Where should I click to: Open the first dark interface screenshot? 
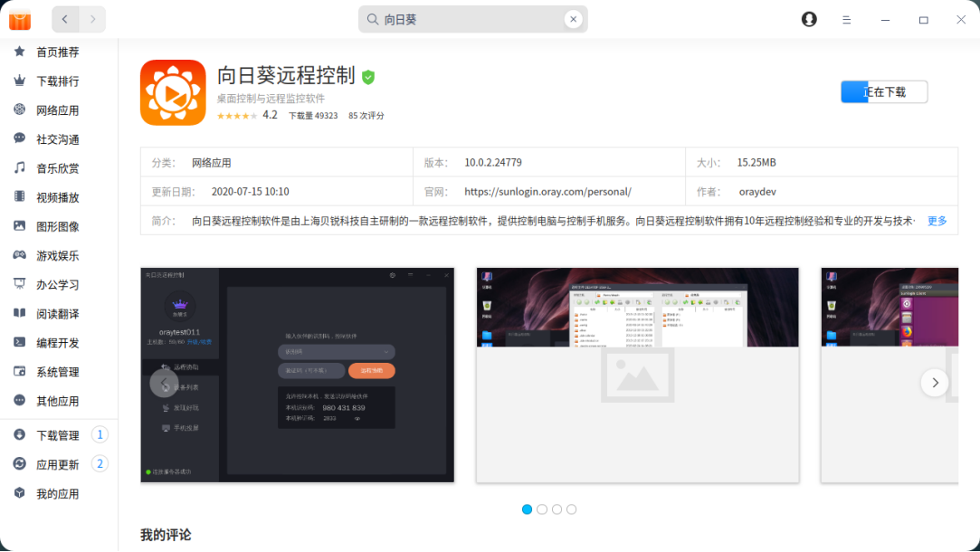coord(298,375)
